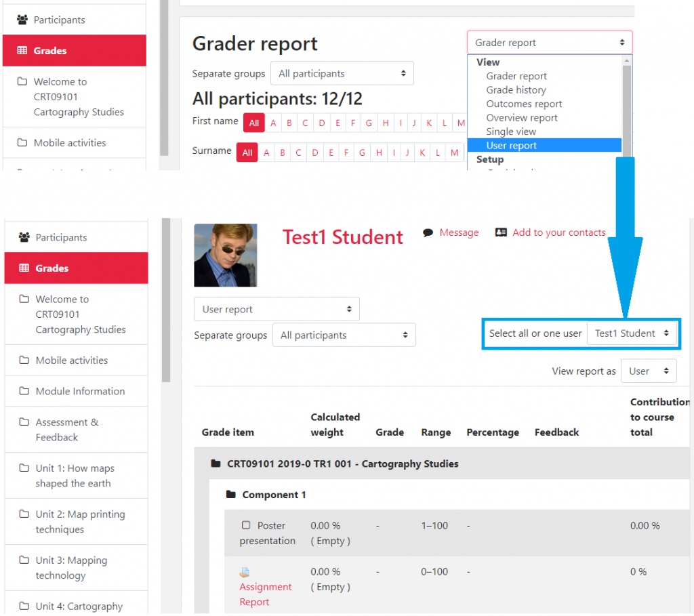Click the Add to your contacts icon
This screenshot has height=616, width=694.
[500, 232]
